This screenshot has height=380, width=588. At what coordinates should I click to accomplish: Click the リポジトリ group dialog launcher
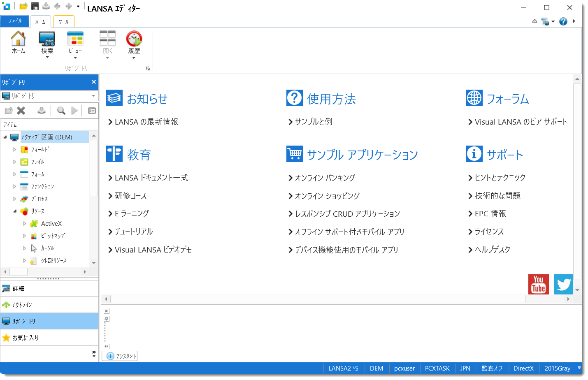(x=148, y=69)
